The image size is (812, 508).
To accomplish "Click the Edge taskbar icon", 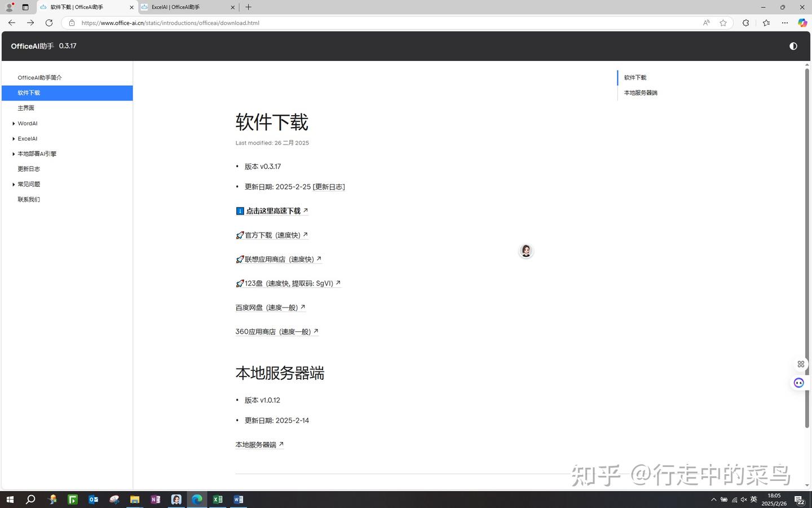I will click(197, 500).
